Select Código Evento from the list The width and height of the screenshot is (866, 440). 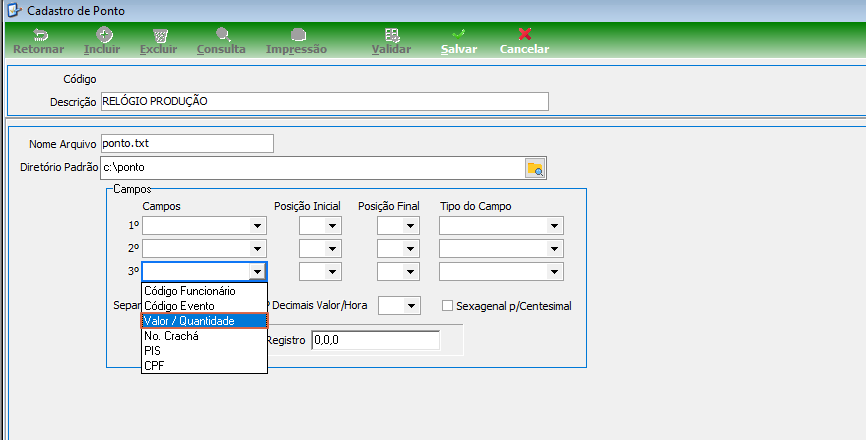204,306
